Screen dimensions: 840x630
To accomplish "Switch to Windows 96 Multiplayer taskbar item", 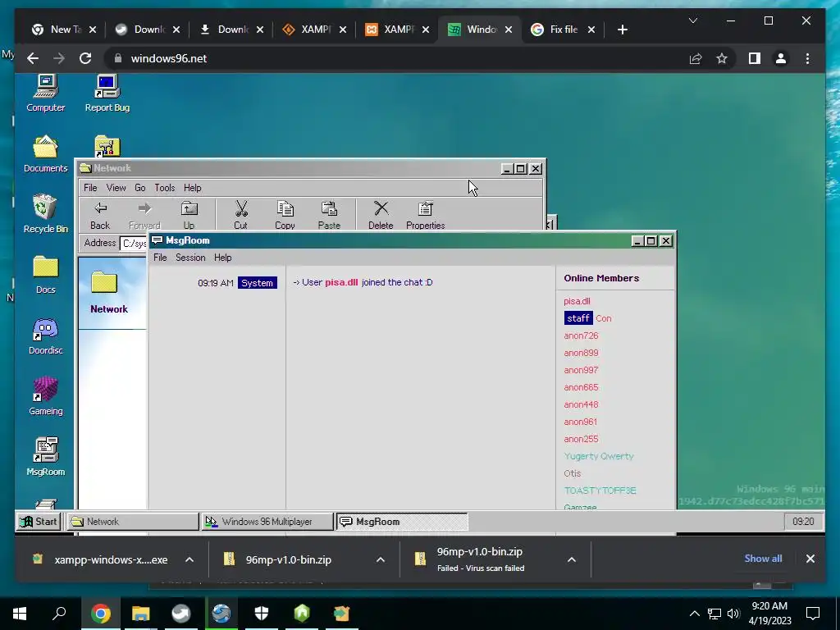I will [x=267, y=521].
